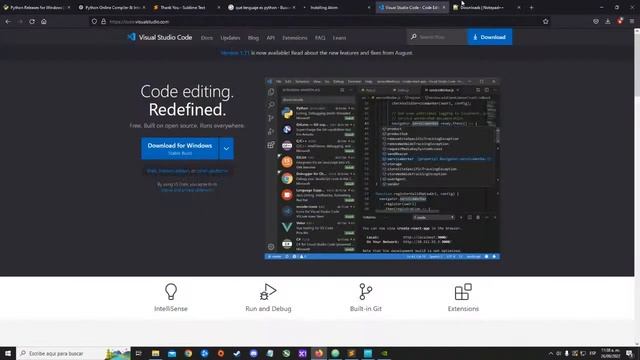Viewport: 640px width, 360px height.
Task: Switch to Thank You - Sublime Text tab
Action: [186, 7]
